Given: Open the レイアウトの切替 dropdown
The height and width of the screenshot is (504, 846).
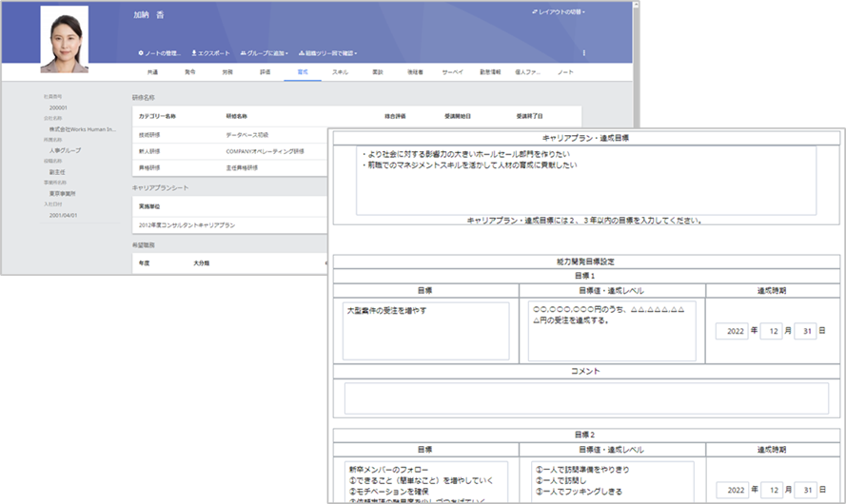Looking at the screenshot, I should click(558, 12).
